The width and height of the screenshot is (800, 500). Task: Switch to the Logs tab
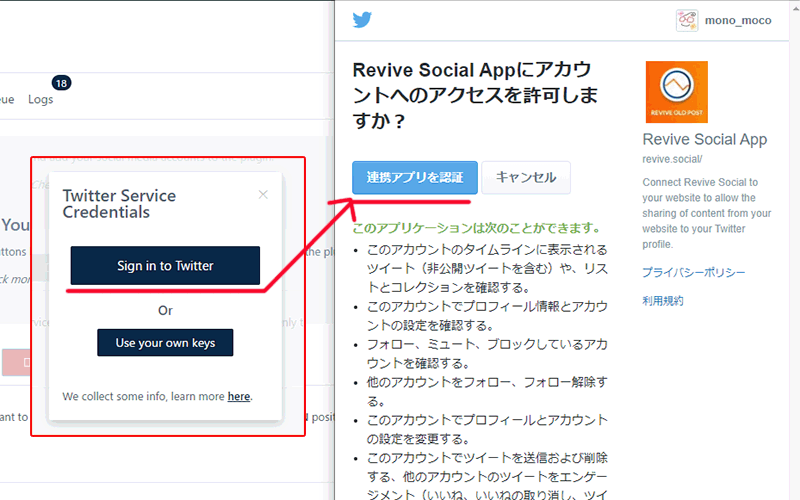[41, 100]
